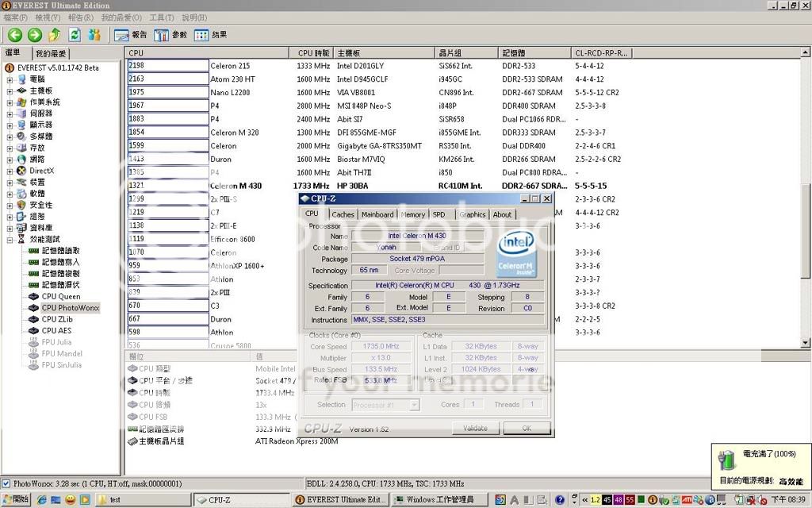Open the 說明(H) menu

click(x=194, y=17)
